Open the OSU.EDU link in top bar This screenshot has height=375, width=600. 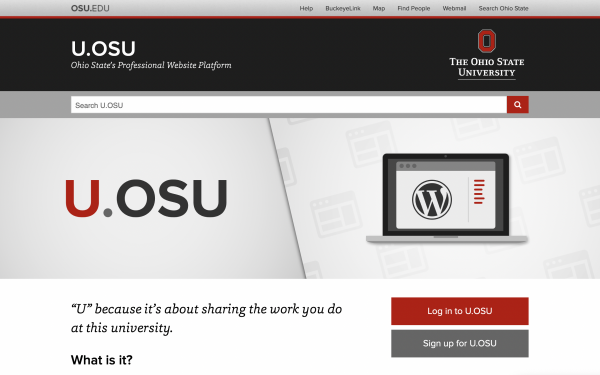coord(90,8)
